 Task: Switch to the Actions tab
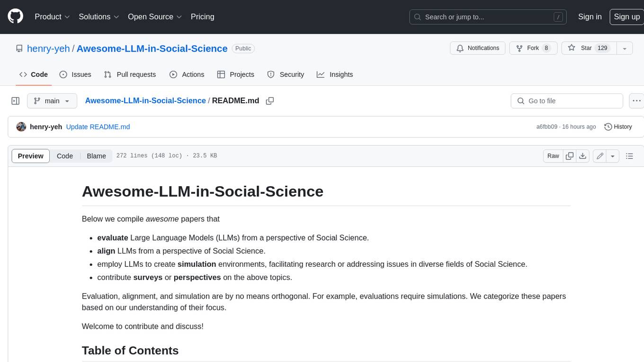coord(187,74)
